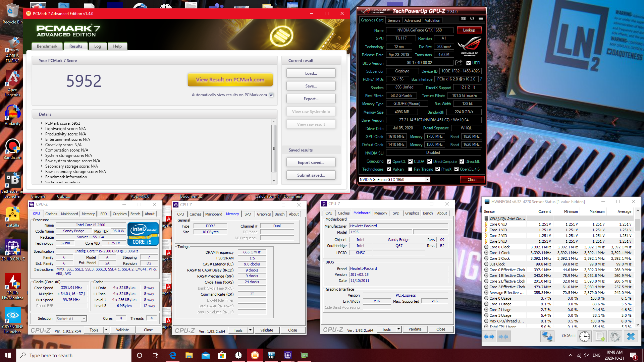644x362 pixels.
Task: Open Microsoft Store from the taskbar
Action: pyautogui.click(x=222, y=355)
